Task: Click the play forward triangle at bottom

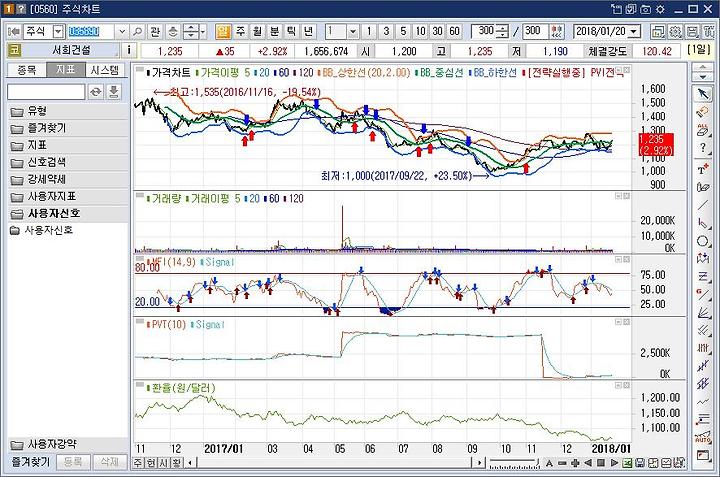Action: click(614, 463)
